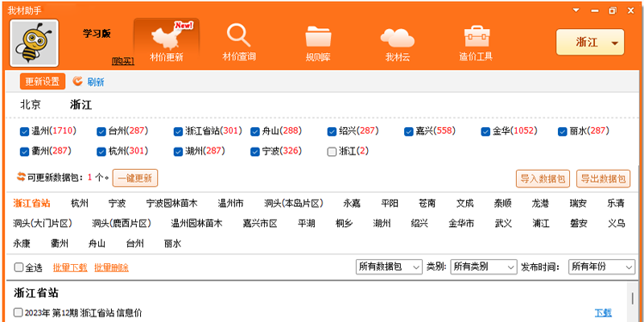Select the 宁波园林苗木 tab
This screenshot has width=644, height=322.
click(x=171, y=204)
